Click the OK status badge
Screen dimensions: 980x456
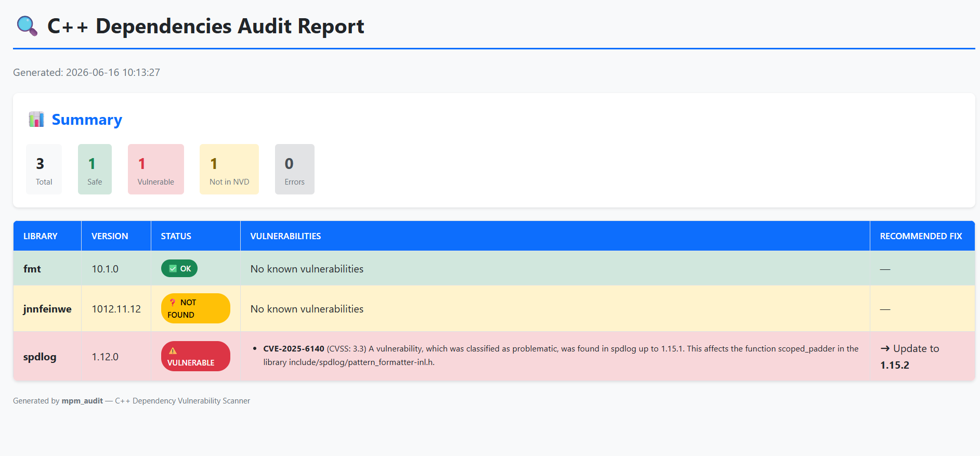(179, 268)
